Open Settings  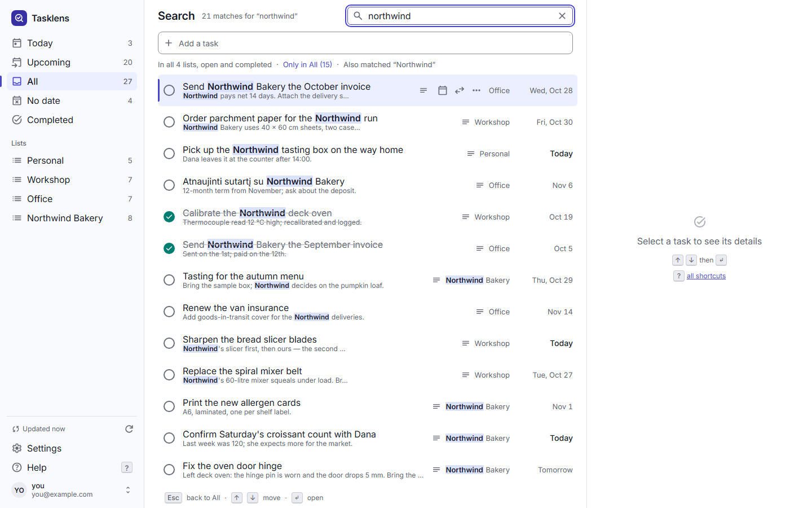pos(72,448)
